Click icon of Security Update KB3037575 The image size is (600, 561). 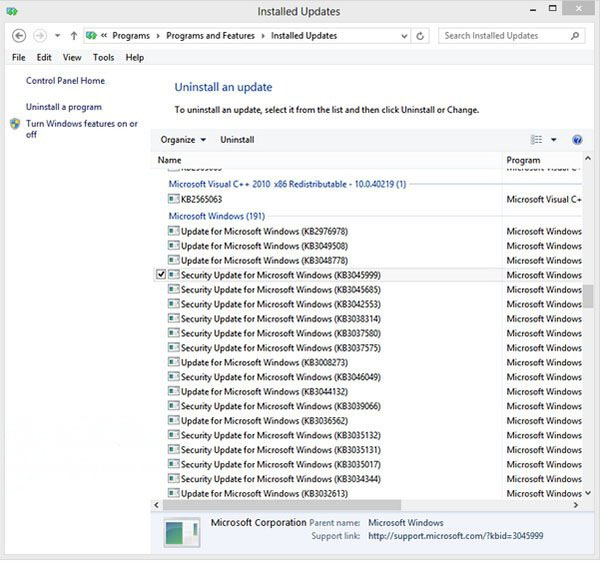(174, 347)
